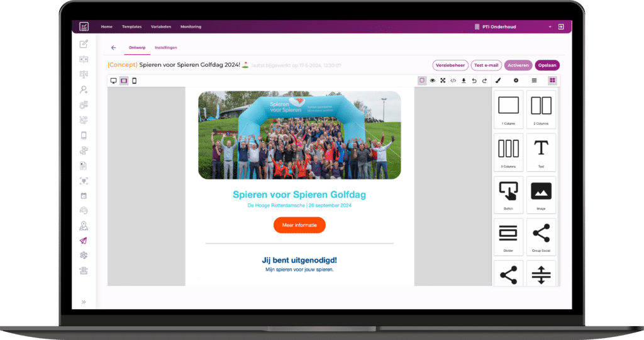Open the support headset icon in sidebar
Screen dimensions: 644x340
pyautogui.click(x=84, y=210)
